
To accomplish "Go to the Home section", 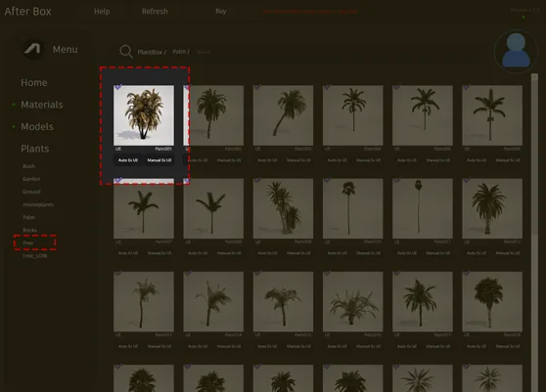I will pos(34,83).
